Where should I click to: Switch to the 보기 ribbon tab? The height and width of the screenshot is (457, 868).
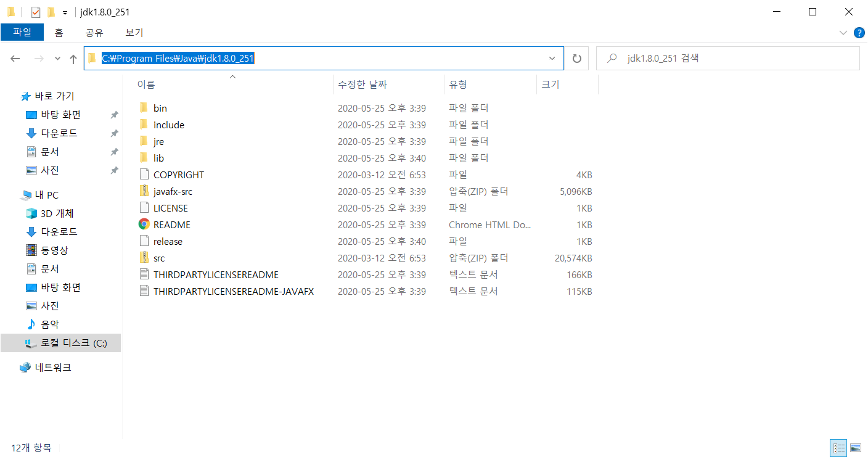pyautogui.click(x=134, y=32)
